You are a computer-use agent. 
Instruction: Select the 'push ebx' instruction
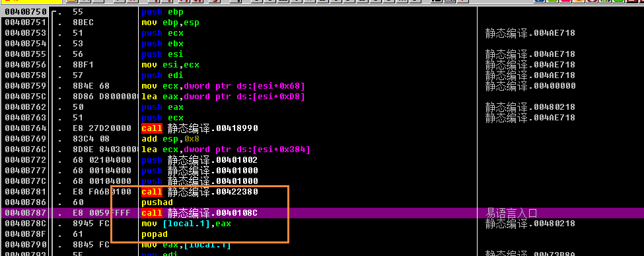[x=162, y=44]
